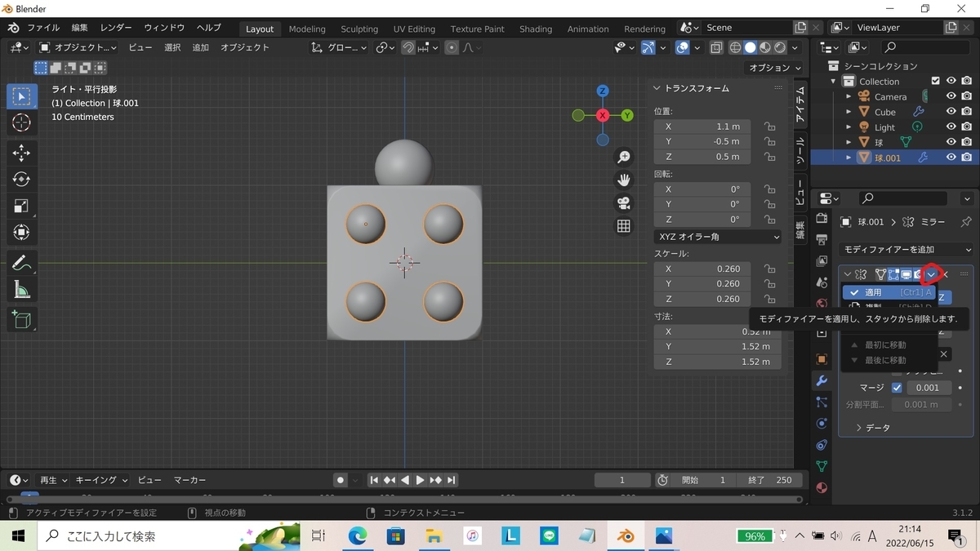Screen dimensions: 980x551
Task: Hide Light in viewport with eye icon
Action: pos(951,127)
